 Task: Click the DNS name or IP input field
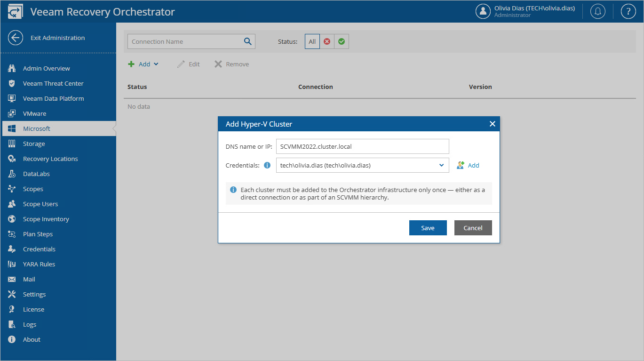click(362, 146)
